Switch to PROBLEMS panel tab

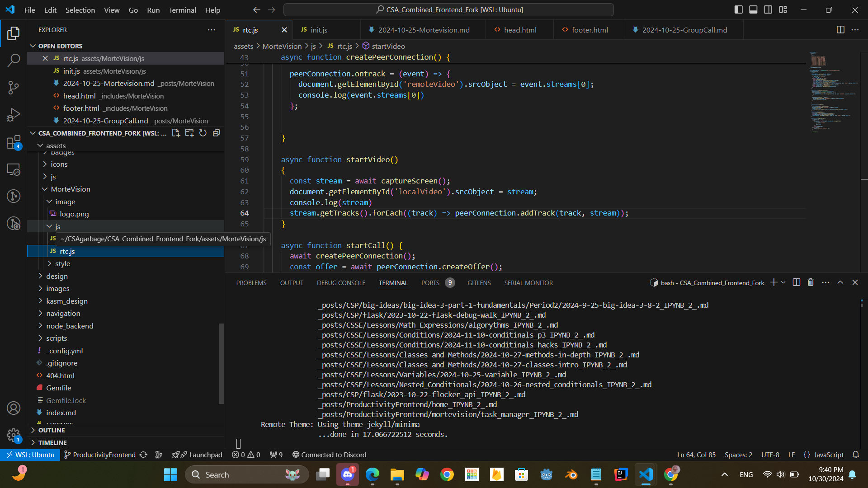pyautogui.click(x=251, y=283)
